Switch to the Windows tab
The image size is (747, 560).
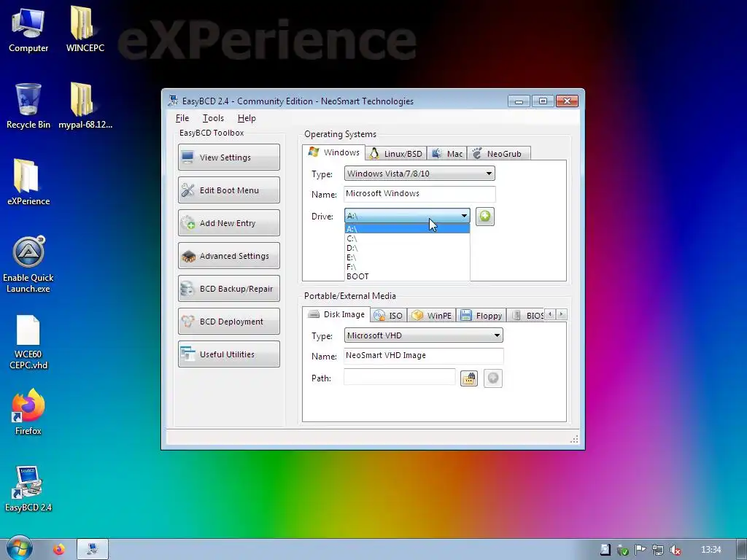click(x=334, y=152)
